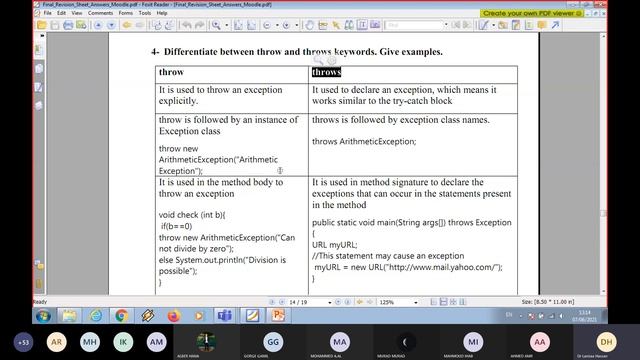Open Firefox from the taskbar

point(173,316)
